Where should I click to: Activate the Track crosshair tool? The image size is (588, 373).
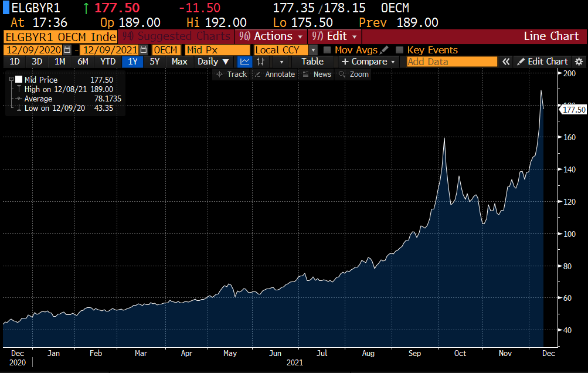231,74
